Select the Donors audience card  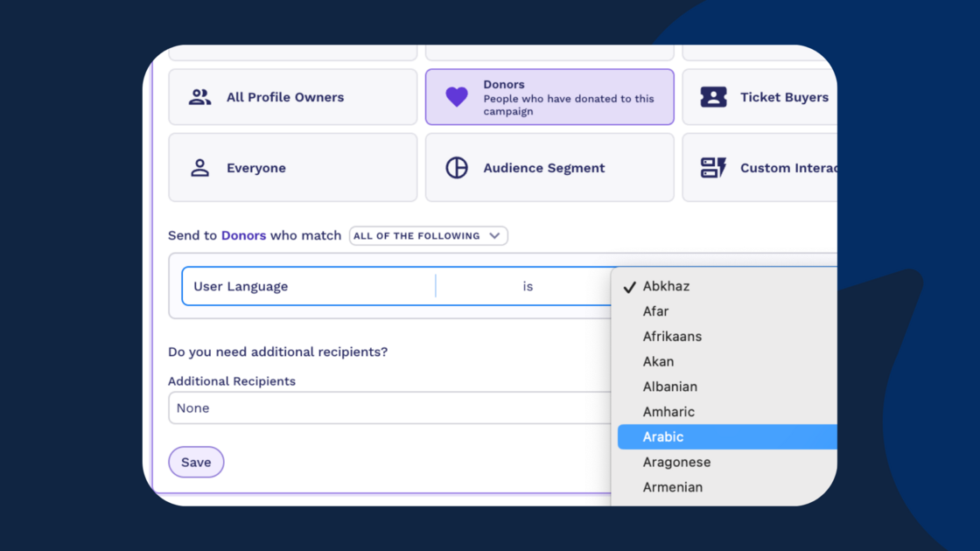coord(549,97)
